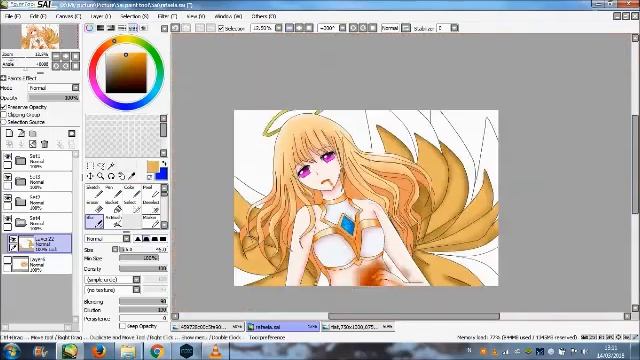640x360 pixels.
Task: Click the navigator thumbnail preview
Action: (40, 36)
